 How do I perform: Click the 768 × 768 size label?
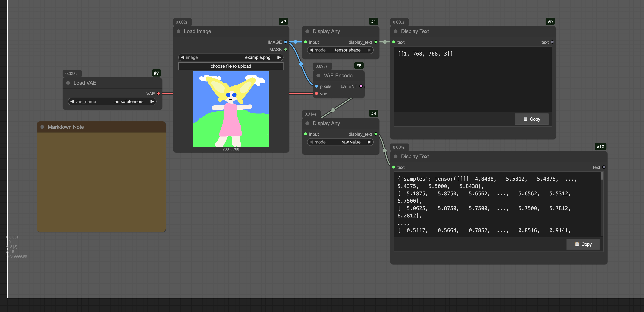(x=231, y=149)
